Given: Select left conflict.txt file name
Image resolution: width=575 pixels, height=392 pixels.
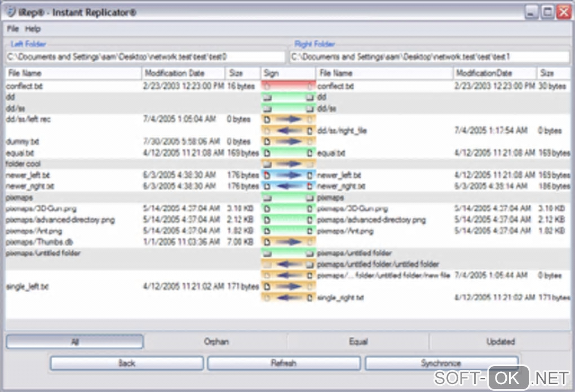Looking at the screenshot, I should pos(24,86).
